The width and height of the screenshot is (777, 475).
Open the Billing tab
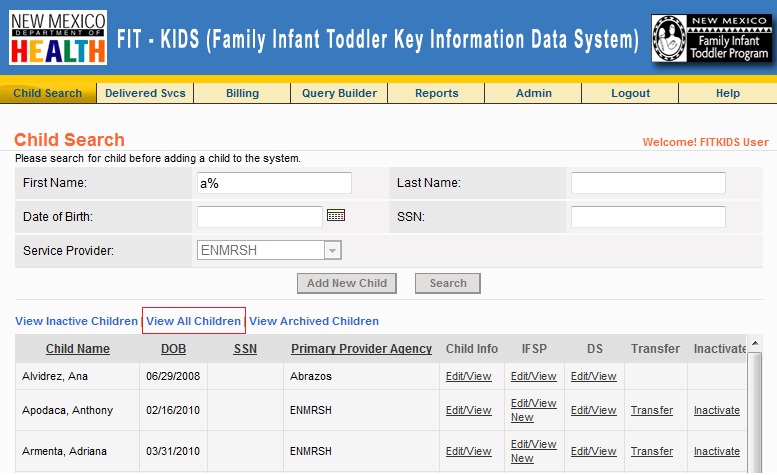[242, 93]
